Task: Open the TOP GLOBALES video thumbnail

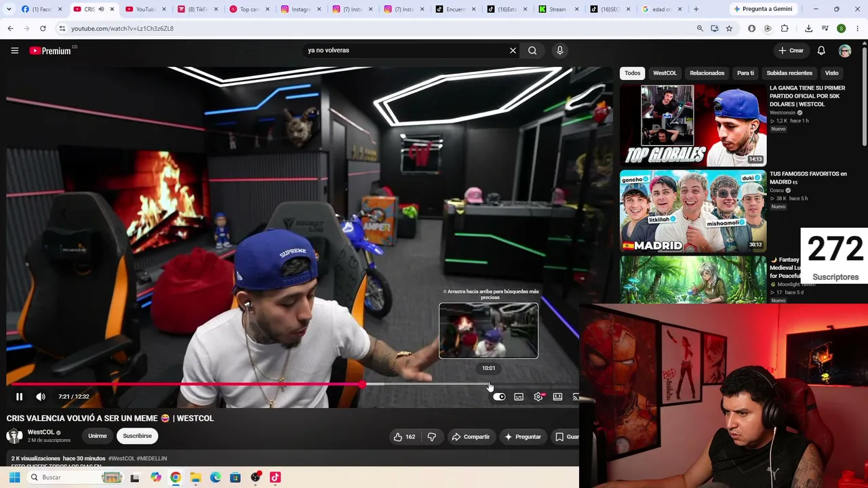Action: click(x=693, y=125)
